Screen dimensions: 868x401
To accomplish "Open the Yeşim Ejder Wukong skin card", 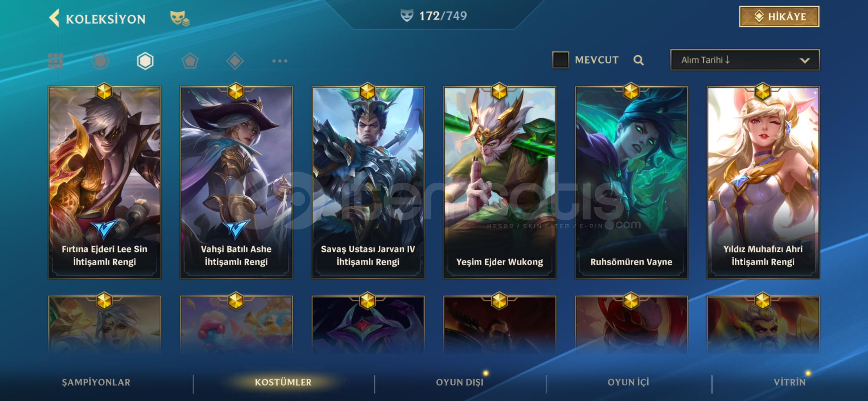I will (500, 183).
